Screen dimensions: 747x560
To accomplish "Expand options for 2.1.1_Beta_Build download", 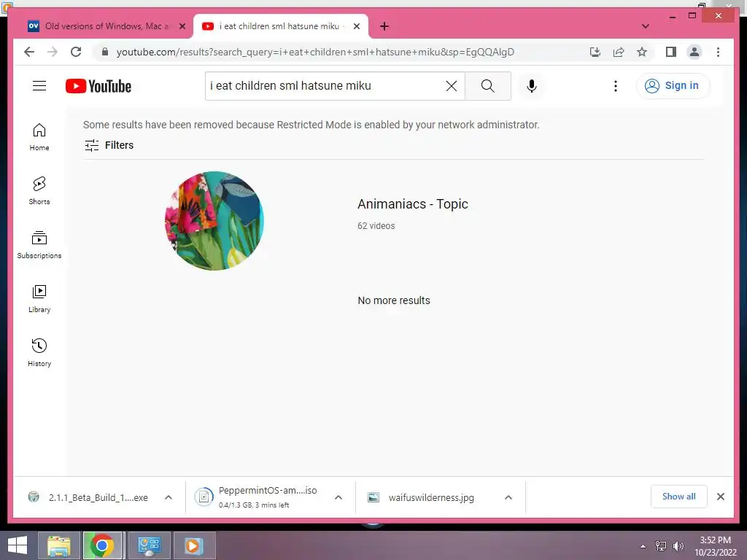I will pos(169,497).
